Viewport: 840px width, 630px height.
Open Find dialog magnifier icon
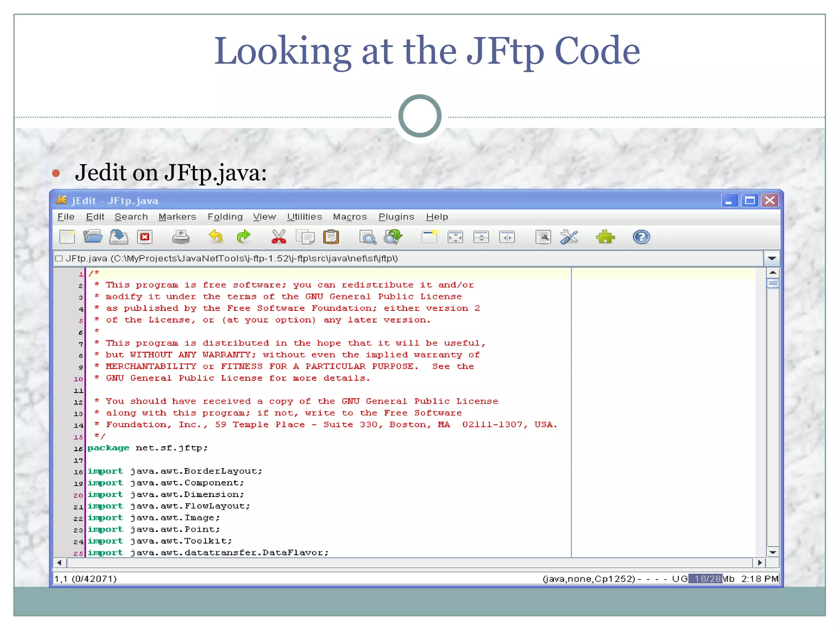pyautogui.click(x=367, y=237)
